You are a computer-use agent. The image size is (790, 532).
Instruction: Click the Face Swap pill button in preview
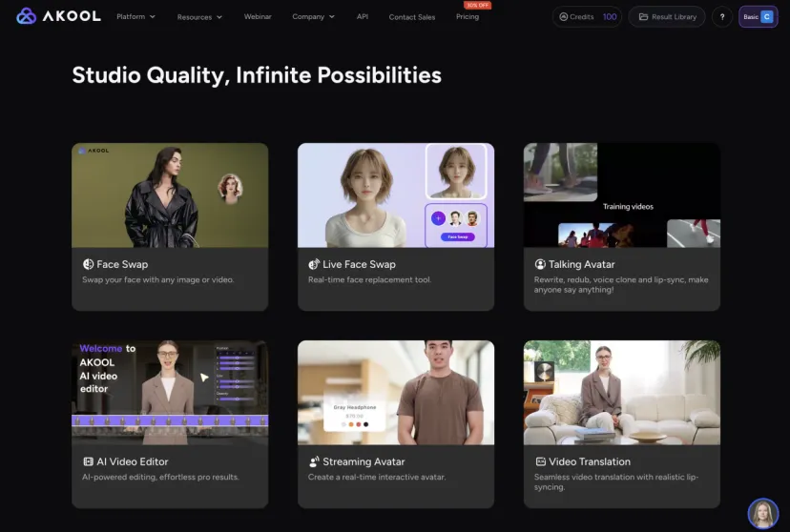[x=457, y=236]
